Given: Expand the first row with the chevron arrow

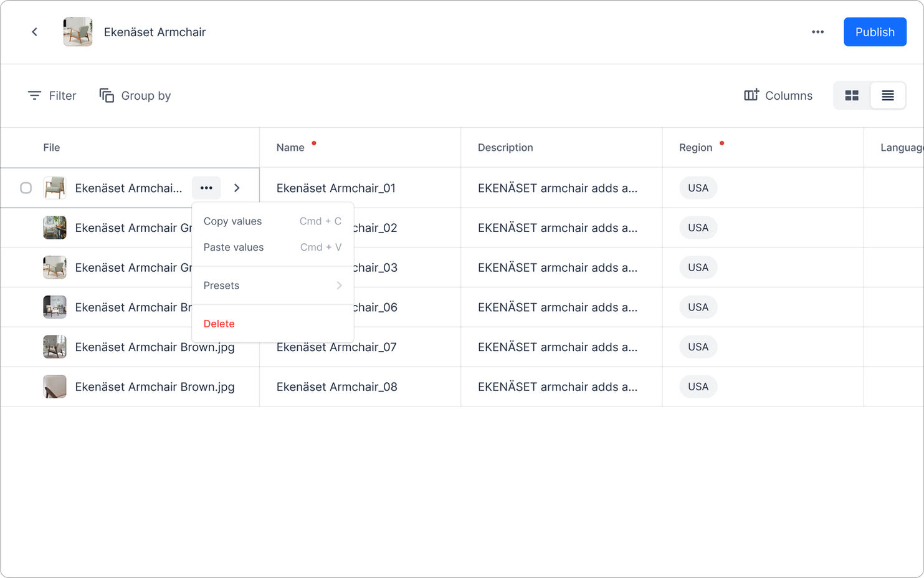Looking at the screenshot, I should (x=237, y=188).
